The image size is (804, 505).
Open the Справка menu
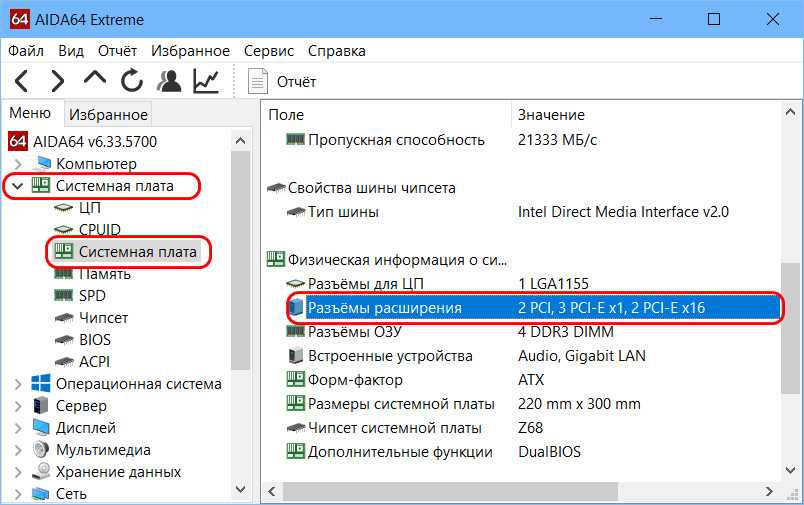337,51
